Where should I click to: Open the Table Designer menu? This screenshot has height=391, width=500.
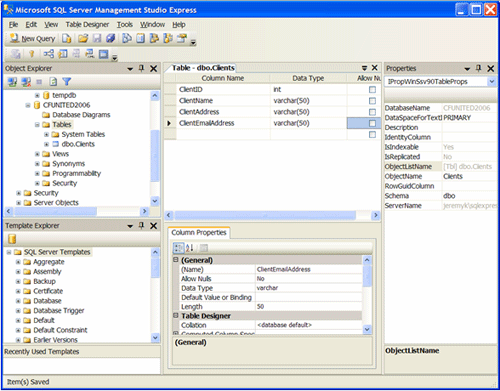click(x=87, y=24)
